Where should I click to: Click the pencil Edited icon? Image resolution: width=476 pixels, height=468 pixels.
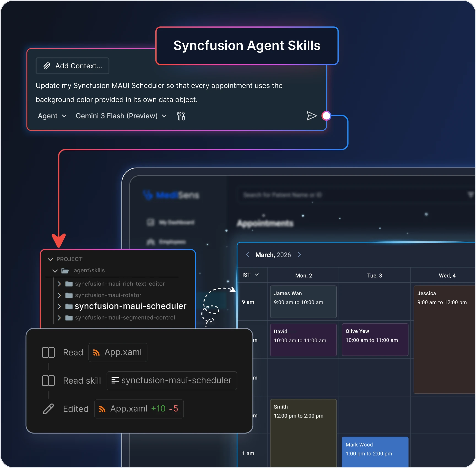coord(48,409)
